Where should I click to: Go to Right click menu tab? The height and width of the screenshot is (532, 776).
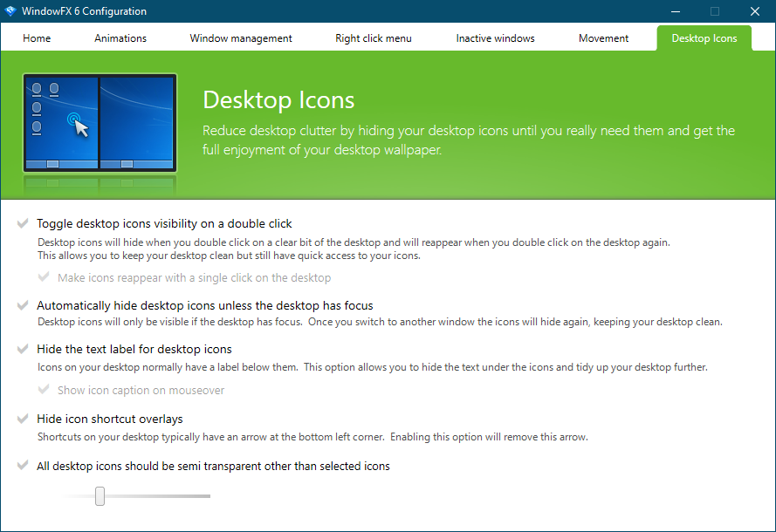tap(374, 38)
